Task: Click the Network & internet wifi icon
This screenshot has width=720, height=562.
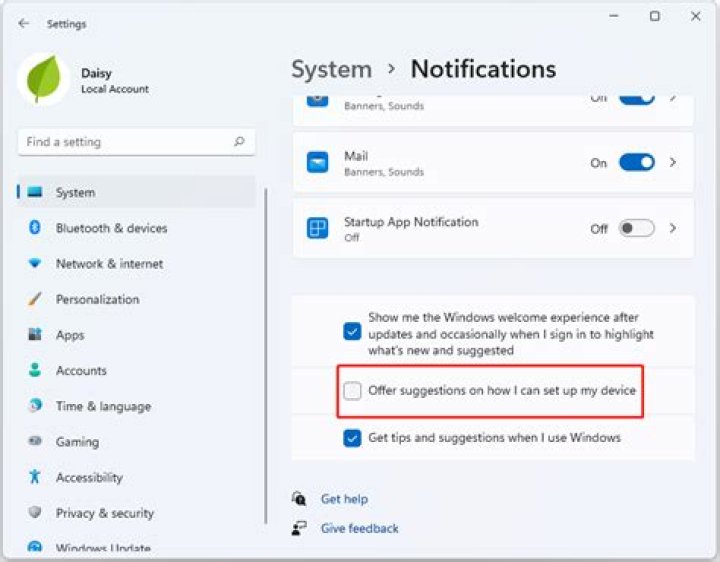Action: (35, 264)
